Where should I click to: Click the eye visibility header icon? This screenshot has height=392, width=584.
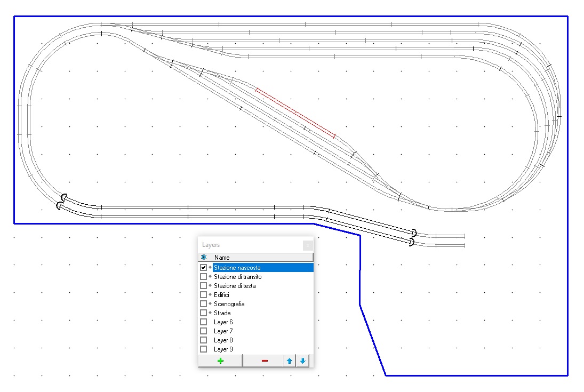pyautogui.click(x=204, y=257)
